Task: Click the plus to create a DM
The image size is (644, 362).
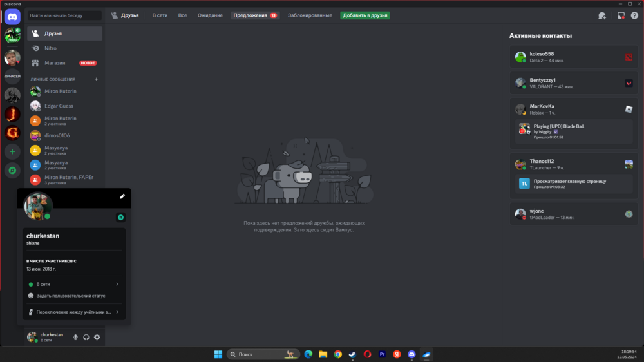Action: 96,79
